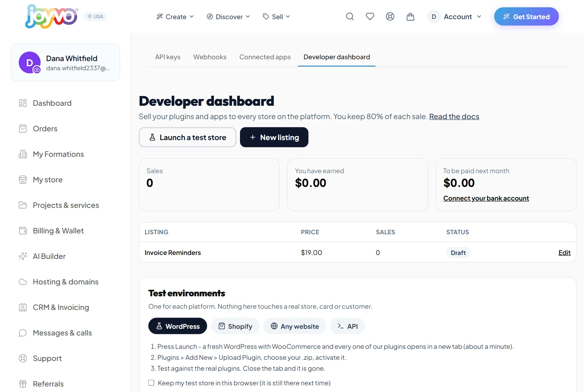
Task: Open the Read the docs link
Action: pos(454,116)
